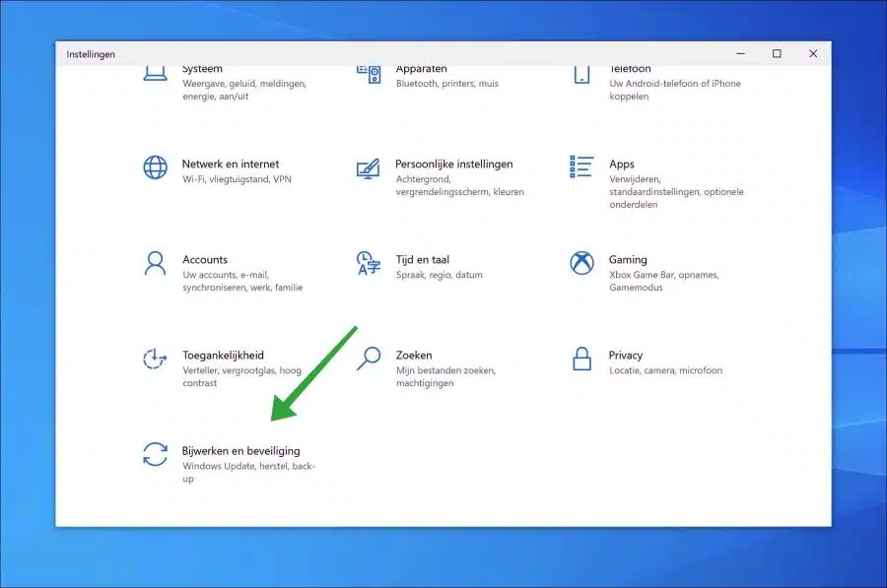Close the Instellingen window

point(813,53)
